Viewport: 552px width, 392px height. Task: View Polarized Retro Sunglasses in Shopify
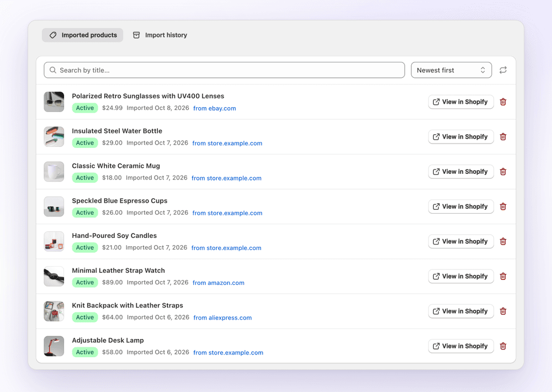tap(461, 102)
